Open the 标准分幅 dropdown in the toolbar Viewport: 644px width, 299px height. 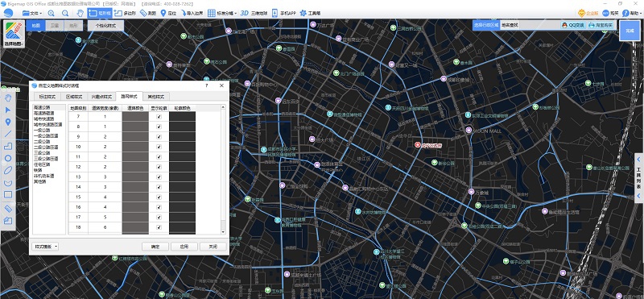point(222,13)
